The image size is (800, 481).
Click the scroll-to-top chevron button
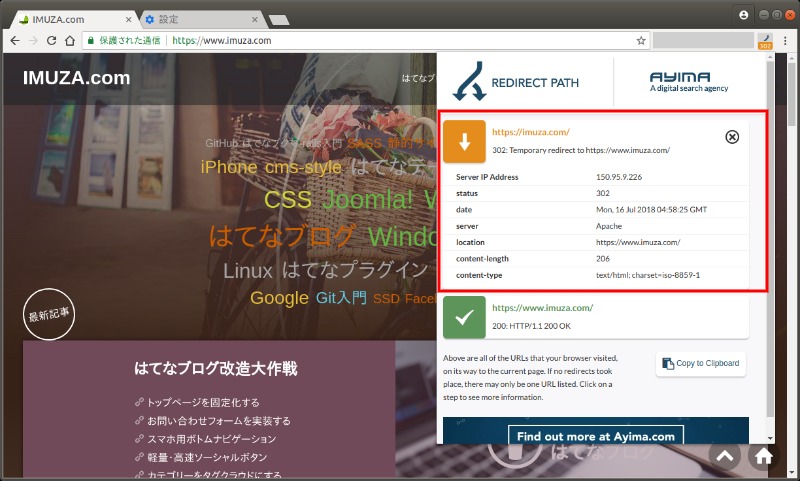coord(725,456)
